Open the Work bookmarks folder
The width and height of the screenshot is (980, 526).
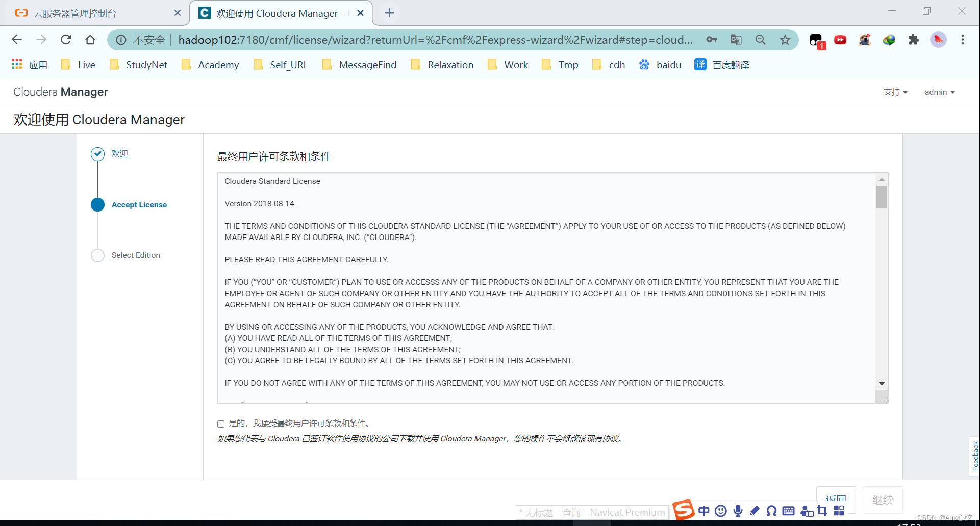point(509,65)
